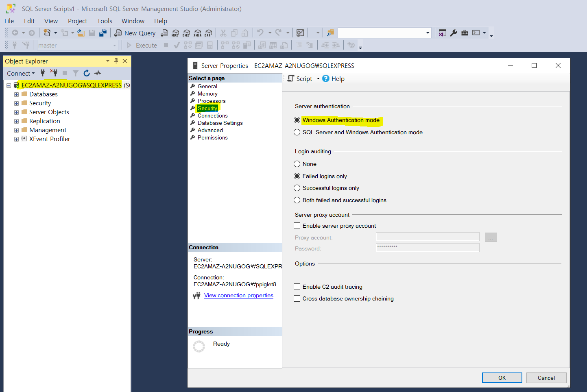
Task: Click Refresh icon in Object Explorer
Action: pyautogui.click(x=87, y=73)
